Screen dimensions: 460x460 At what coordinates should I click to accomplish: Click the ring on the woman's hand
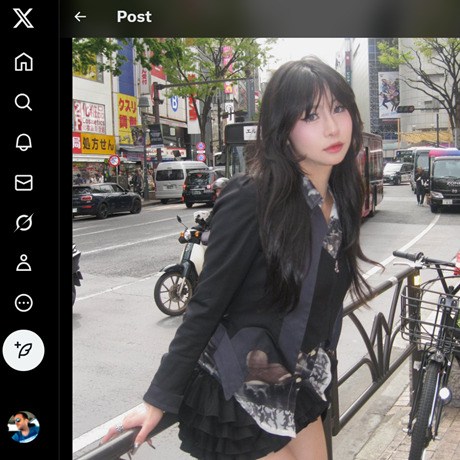point(119,428)
